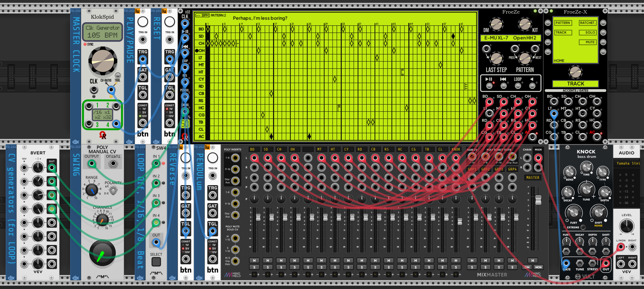Click the 105 BPM Clk Generator display
This screenshot has width=644, height=289.
click(x=102, y=32)
